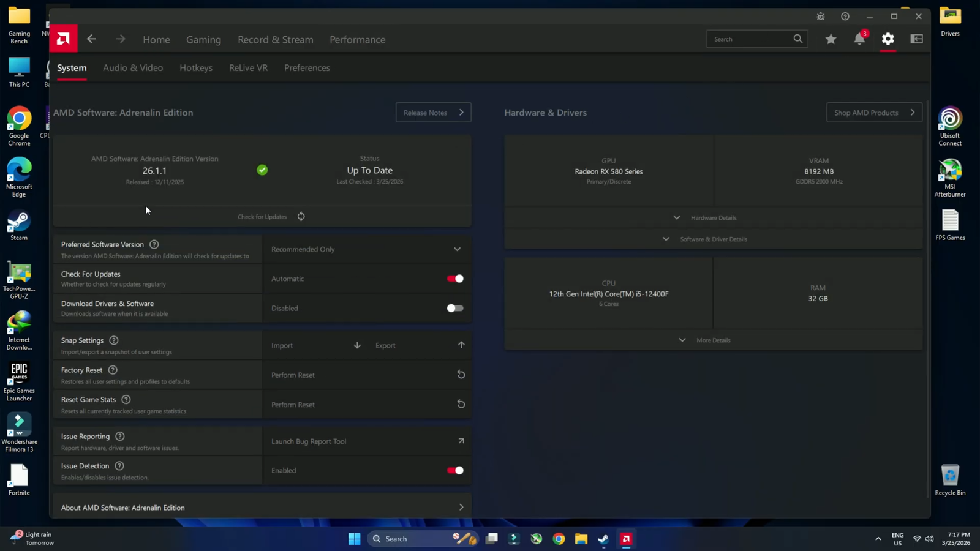The width and height of the screenshot is (980, 551).
Task: Click the Check for Updates refresh icon
Action: coord(301,217)
